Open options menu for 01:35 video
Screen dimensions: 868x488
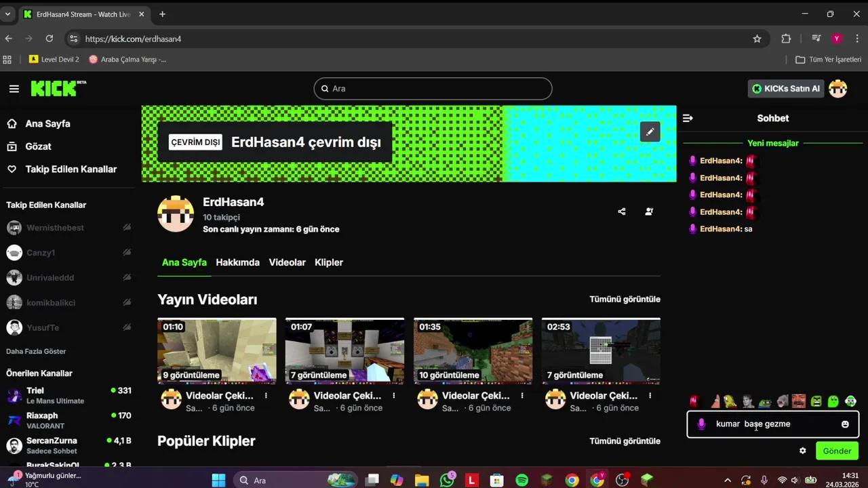click(x=522, y=396)
